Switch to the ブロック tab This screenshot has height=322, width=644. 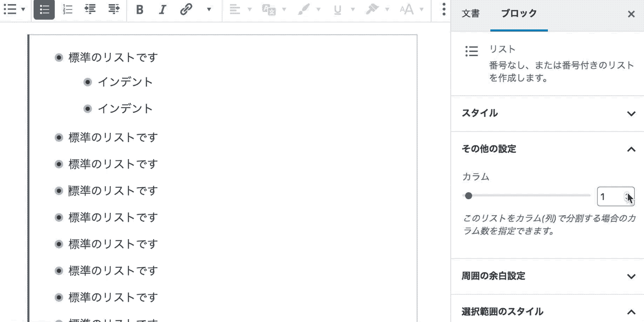coord(519,14)
